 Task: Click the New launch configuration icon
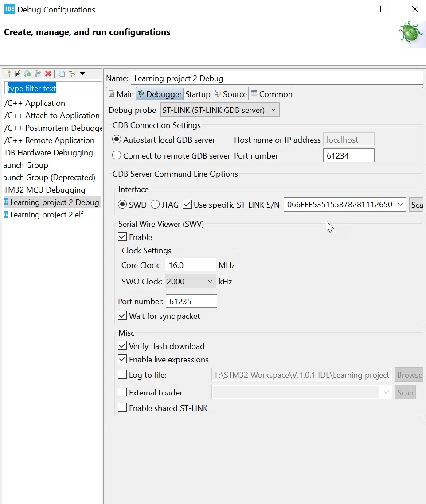(x=8, y=74)
